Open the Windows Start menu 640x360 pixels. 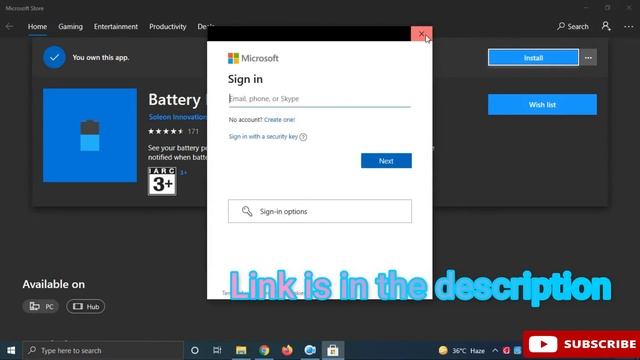click(x=11, y=350)
